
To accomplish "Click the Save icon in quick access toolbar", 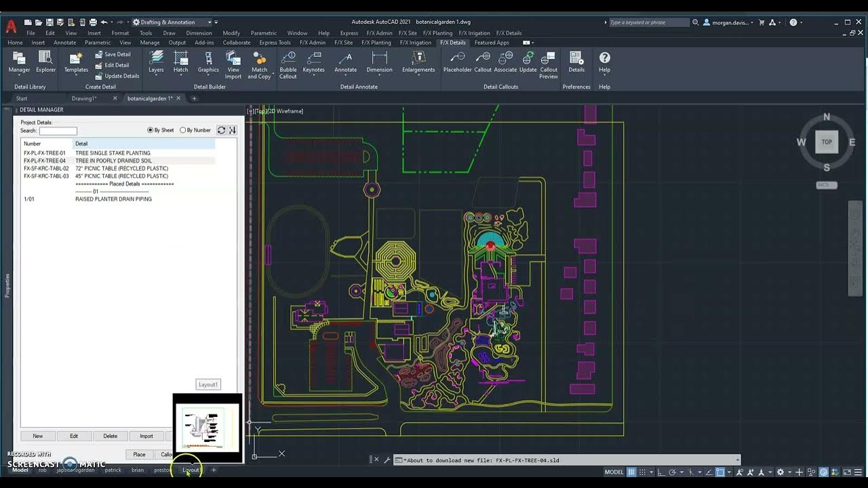I will point(50,22).
